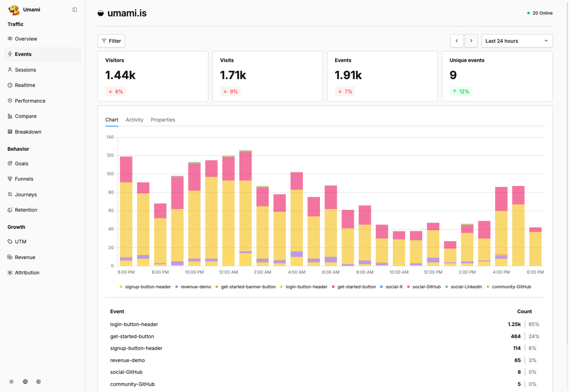Image resolution: width=570 pixels, height=392 pixels.
Task: Click the target icon beside Goals
Action: [10, 163]
